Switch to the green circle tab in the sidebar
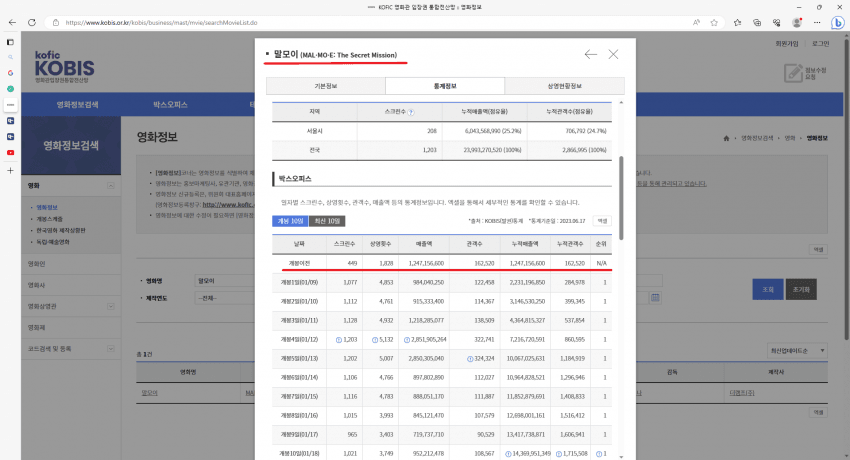This screenshot has width=850, height=460. [x=10, y=88]
